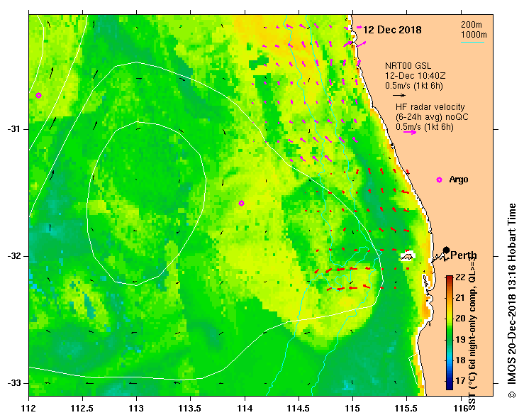Click the '22' color bar value
This screenshot has height=420, width=524.
click(x=460, y=277)
